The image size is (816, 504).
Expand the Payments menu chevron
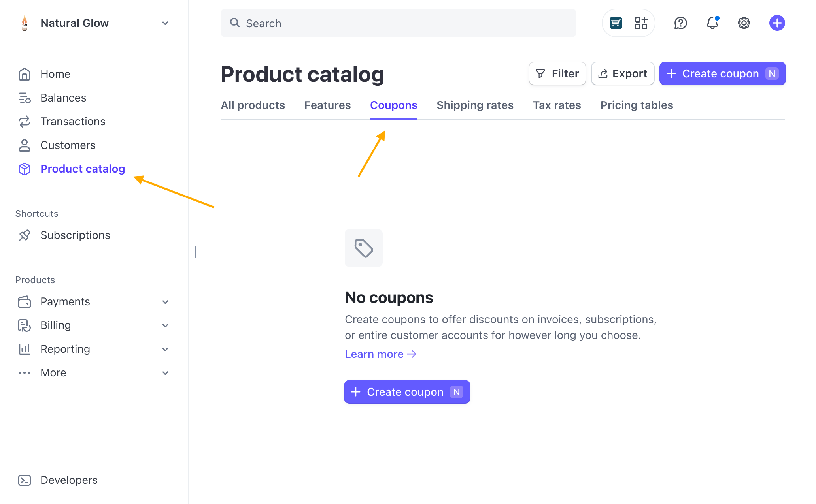[165, 302]
